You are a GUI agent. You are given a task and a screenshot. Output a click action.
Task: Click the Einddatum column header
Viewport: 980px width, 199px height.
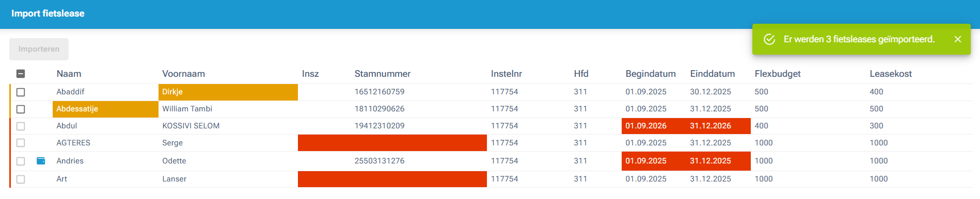pos(713,74)
